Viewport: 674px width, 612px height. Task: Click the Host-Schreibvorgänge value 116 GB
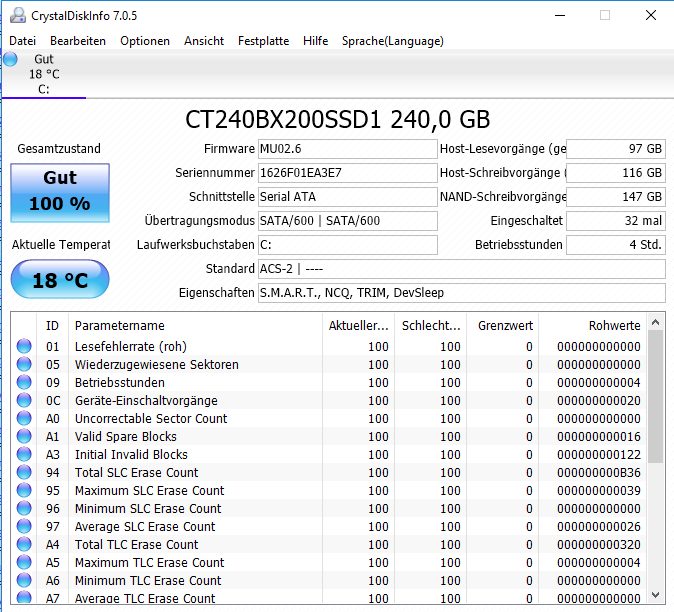pyautogui.click(x=616, y=173)
